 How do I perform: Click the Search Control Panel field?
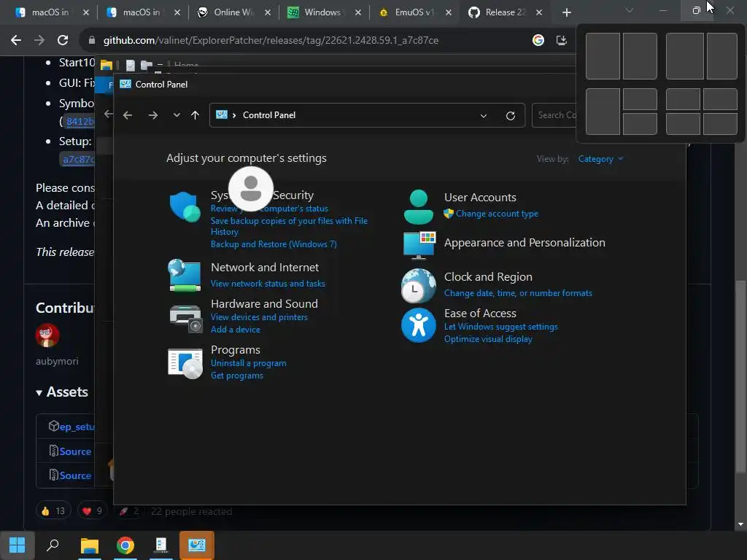[x=554, y=115]
